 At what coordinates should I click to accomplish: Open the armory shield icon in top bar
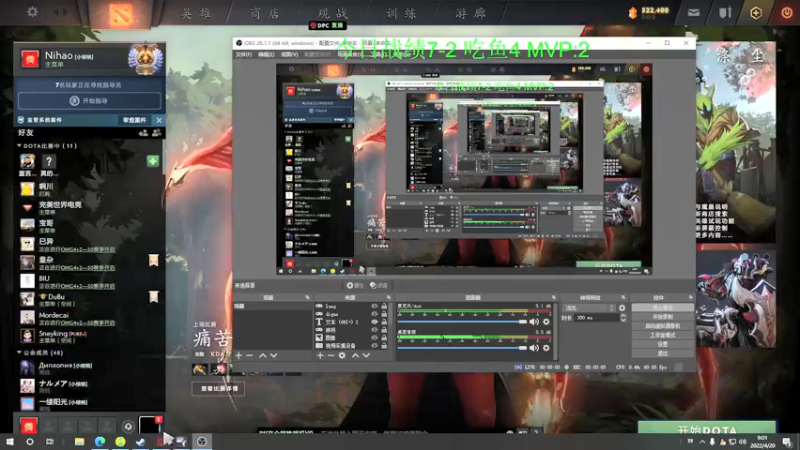[x=725, y=13]
